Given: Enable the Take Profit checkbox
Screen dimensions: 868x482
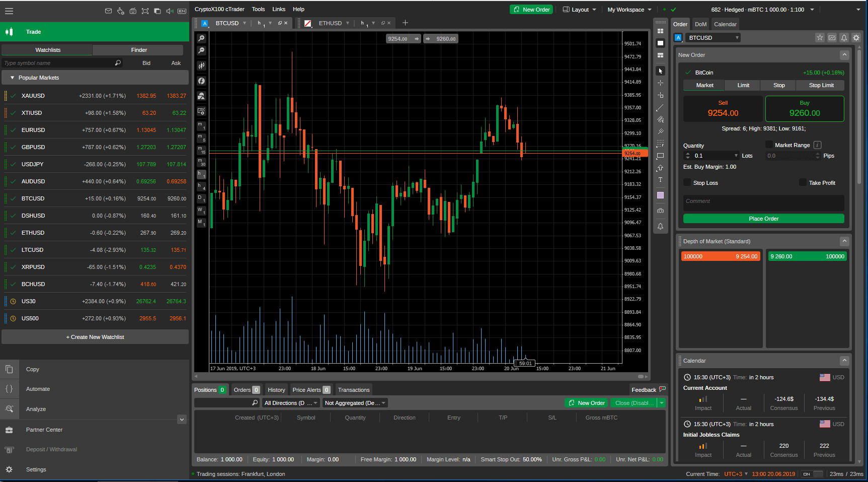Looking at the screenshot, I should point(803,182).
